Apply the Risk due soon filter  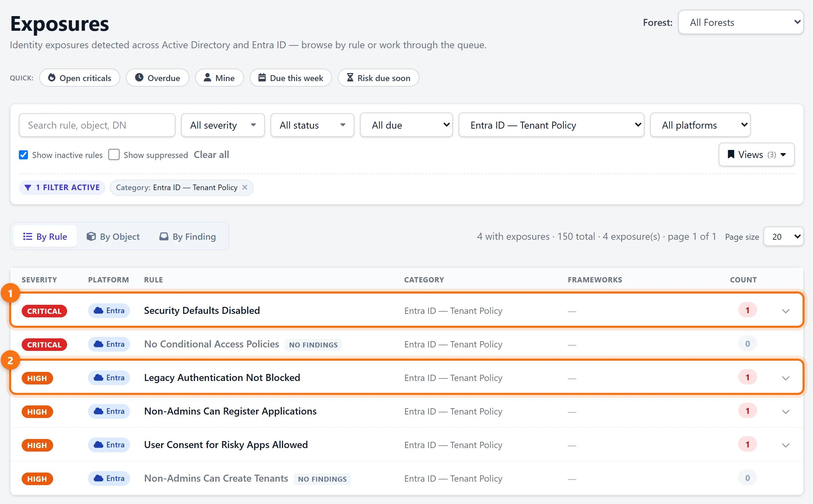[378, 78]
